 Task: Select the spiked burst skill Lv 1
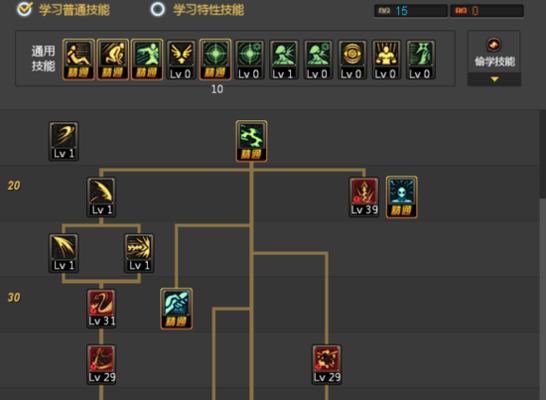coord(139,253)
